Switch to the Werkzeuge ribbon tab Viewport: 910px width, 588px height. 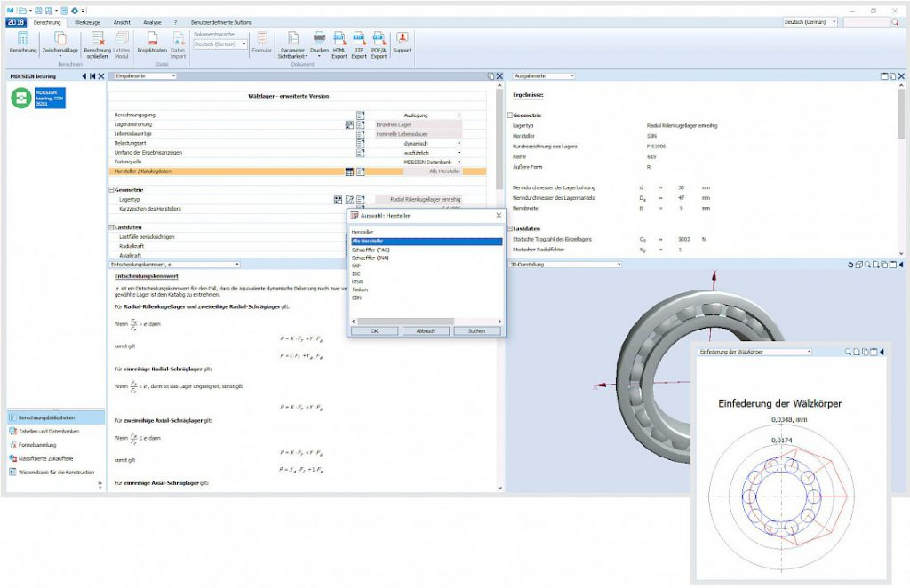(87, 20)
